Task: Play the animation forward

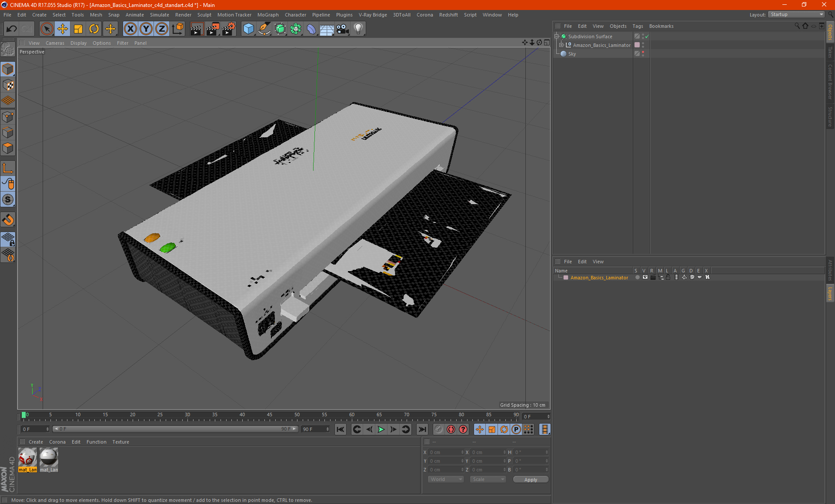Action: coord(381,429)
